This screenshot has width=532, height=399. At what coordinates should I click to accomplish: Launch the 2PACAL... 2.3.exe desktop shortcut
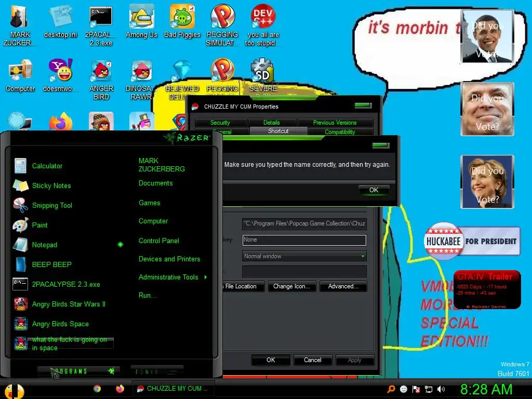101,25
